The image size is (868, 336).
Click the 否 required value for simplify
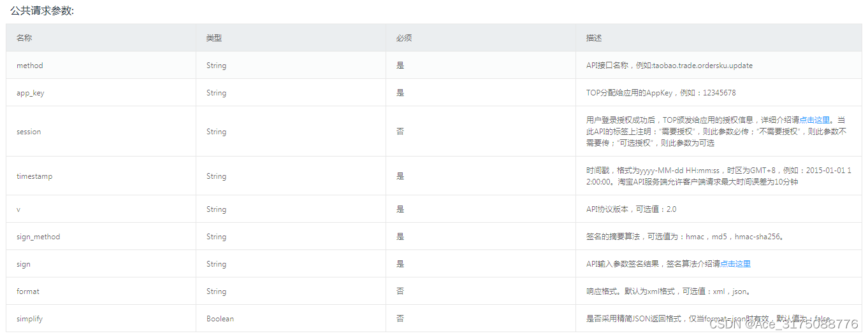(400, 319)
